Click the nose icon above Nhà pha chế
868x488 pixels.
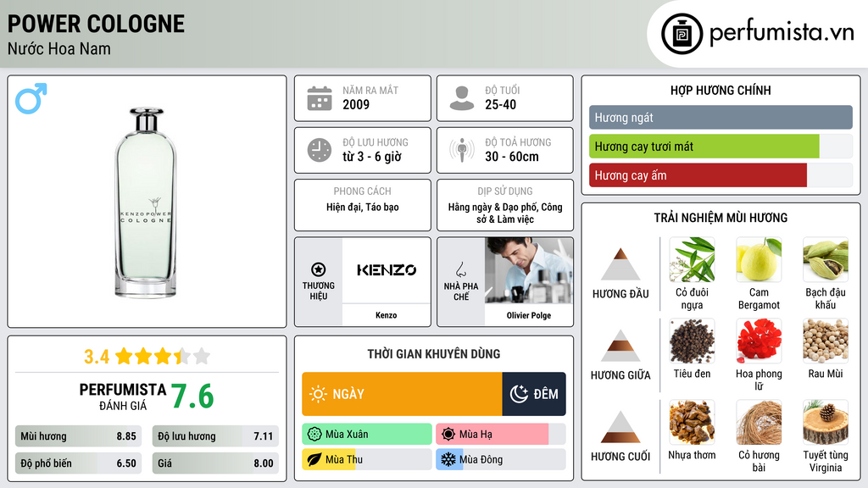[x=460, y=269]
